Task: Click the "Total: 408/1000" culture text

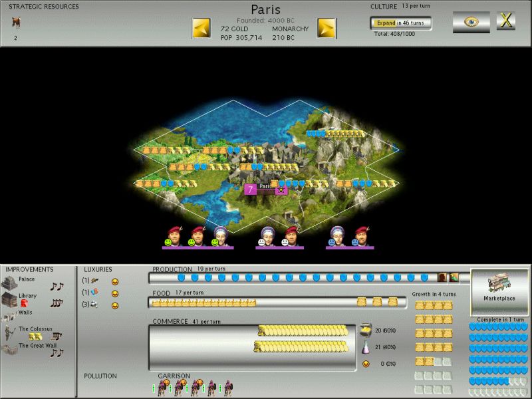Action: [394, 34]
